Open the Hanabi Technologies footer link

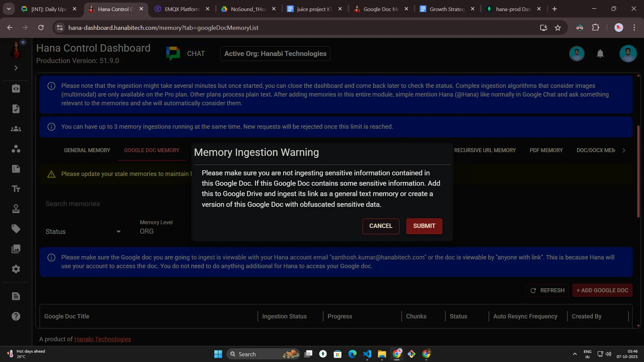[102, 339]
